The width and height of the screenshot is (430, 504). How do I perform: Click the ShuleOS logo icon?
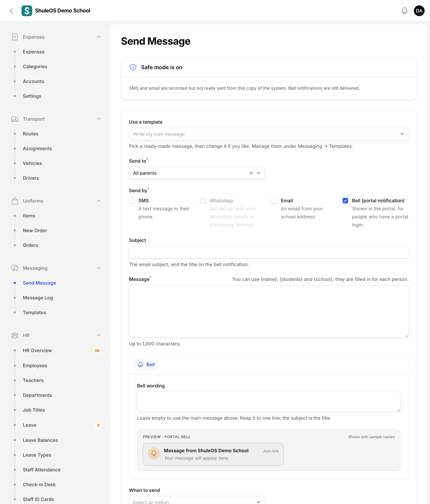tap(27, 11)
